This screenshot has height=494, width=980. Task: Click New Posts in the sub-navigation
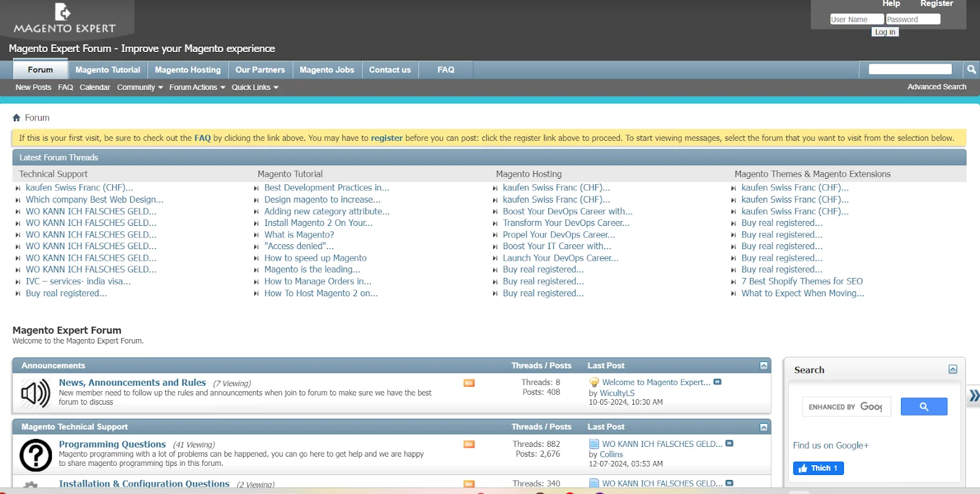[x=33, y=88]
